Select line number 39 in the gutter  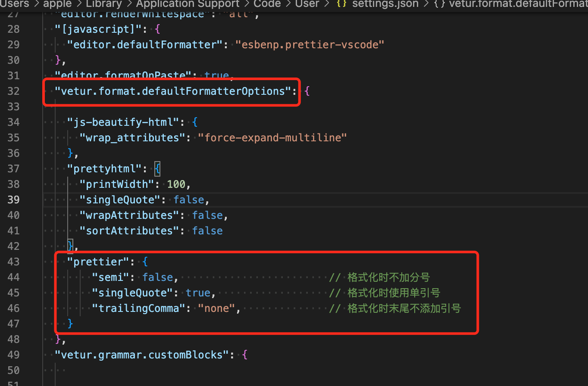pyautogui.click(x=14, y=200)
